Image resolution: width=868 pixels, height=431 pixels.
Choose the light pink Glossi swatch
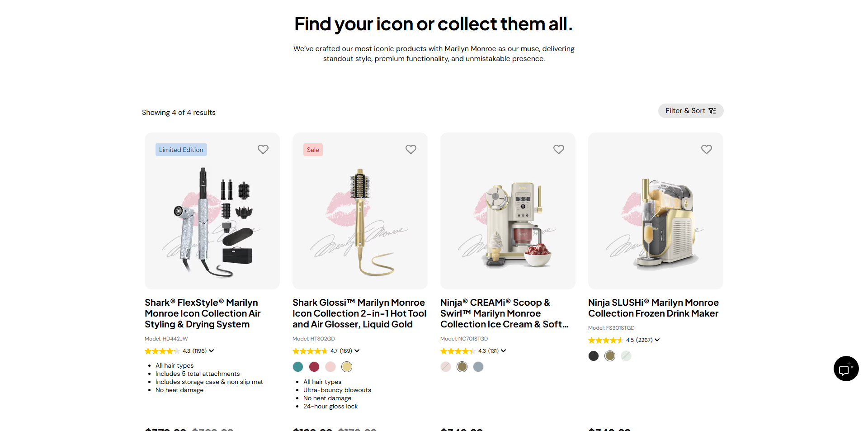330,367
